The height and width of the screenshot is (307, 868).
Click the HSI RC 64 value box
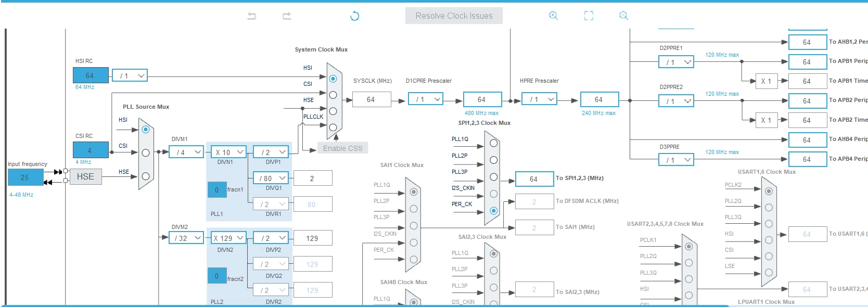(x=91, y=75)
